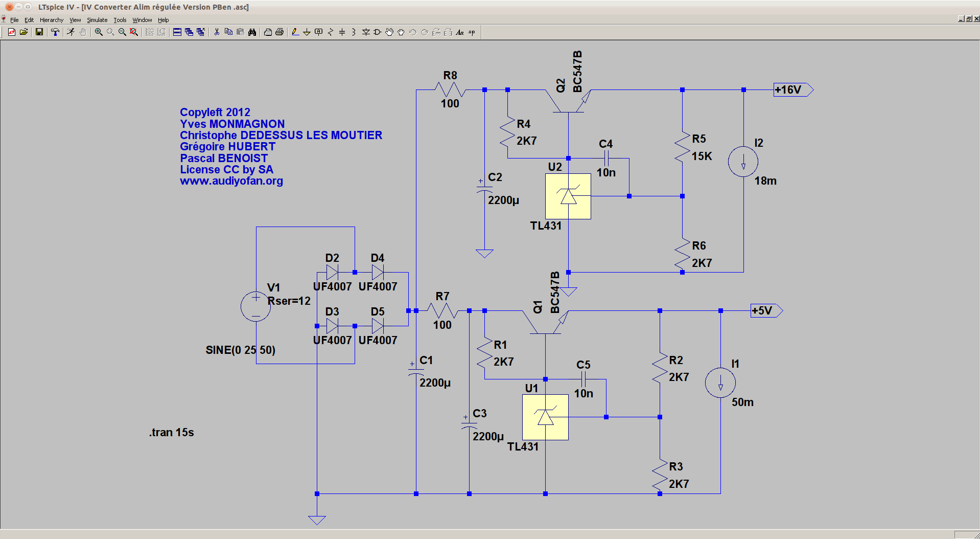This screenshot has height=539, width=980.
Task: Select the Drag closed-hand tool
Action: pos(401,32)
